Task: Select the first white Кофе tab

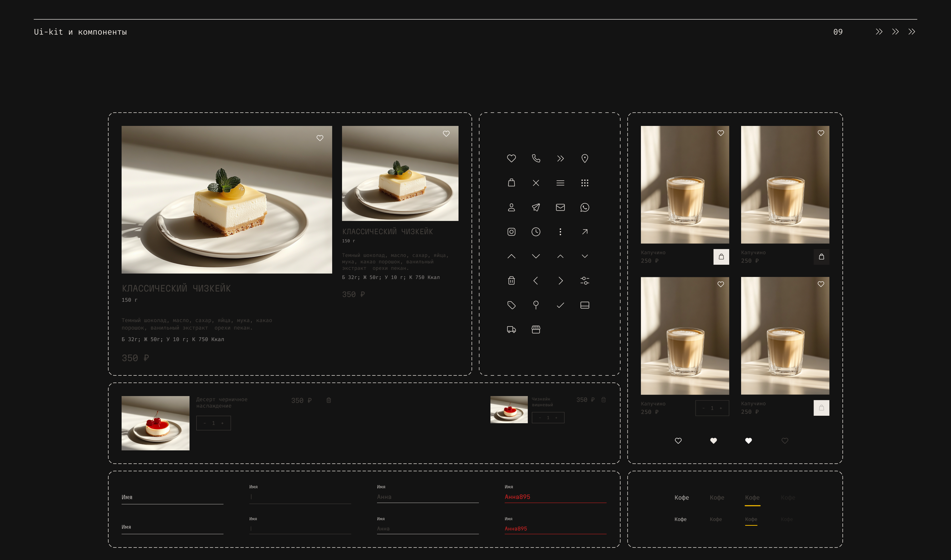Action: pos(681,497)
